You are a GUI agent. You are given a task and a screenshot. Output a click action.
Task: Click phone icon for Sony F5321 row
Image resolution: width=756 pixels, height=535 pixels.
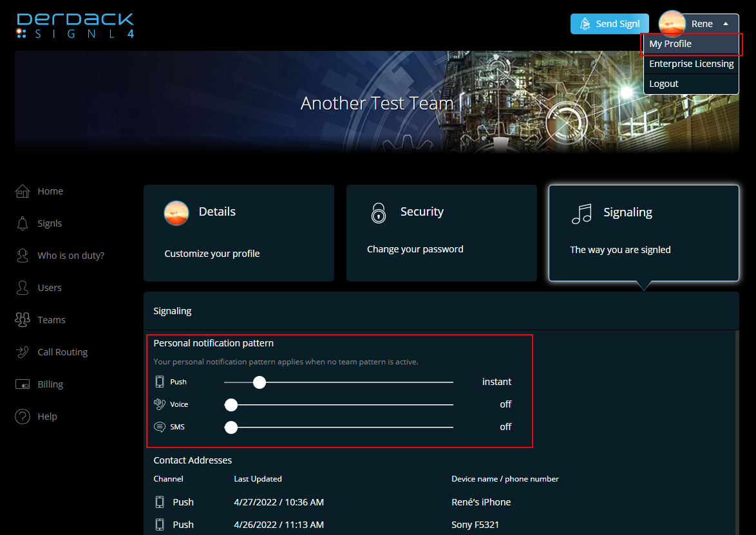(x=160, y=525)
